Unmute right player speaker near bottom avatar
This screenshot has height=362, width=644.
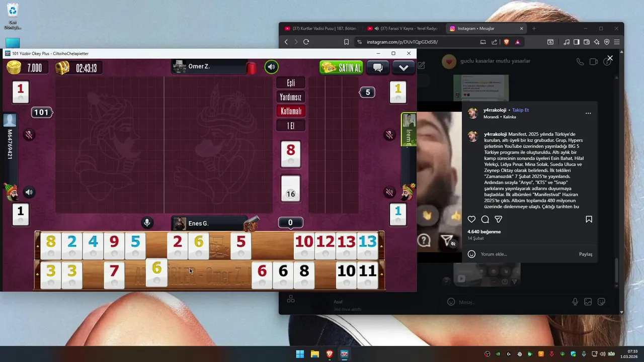pos(389,192)
